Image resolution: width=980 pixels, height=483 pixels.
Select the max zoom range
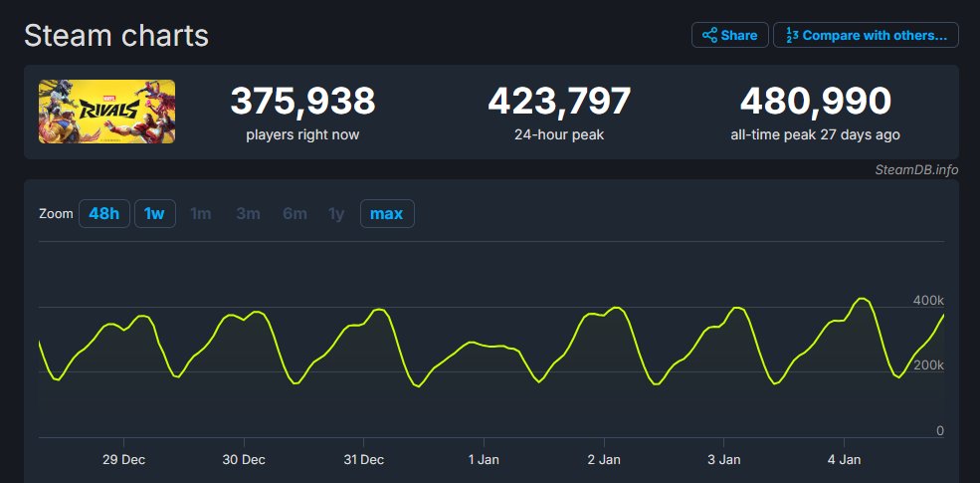coord(387,214)
